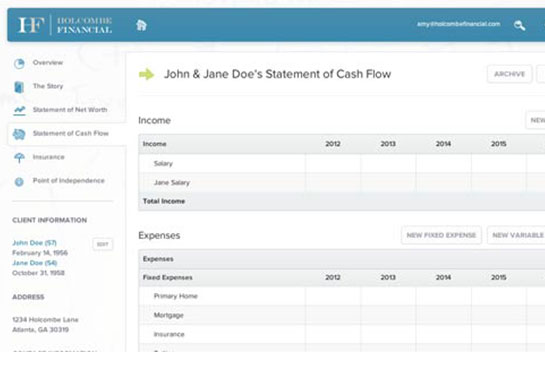Click the 2015 Income column header
The height and width of the screenshot is (370, 545).
pyautogui.click(x=498, y=144)
